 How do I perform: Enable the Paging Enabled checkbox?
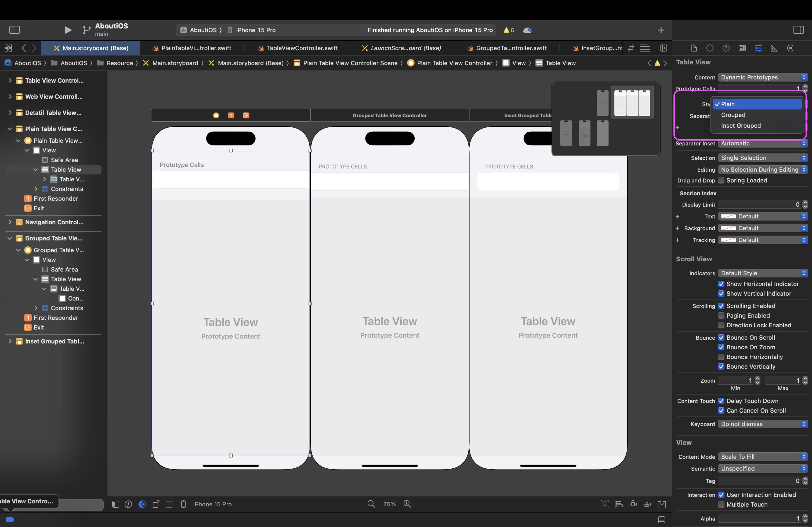[x=721, y=316]
